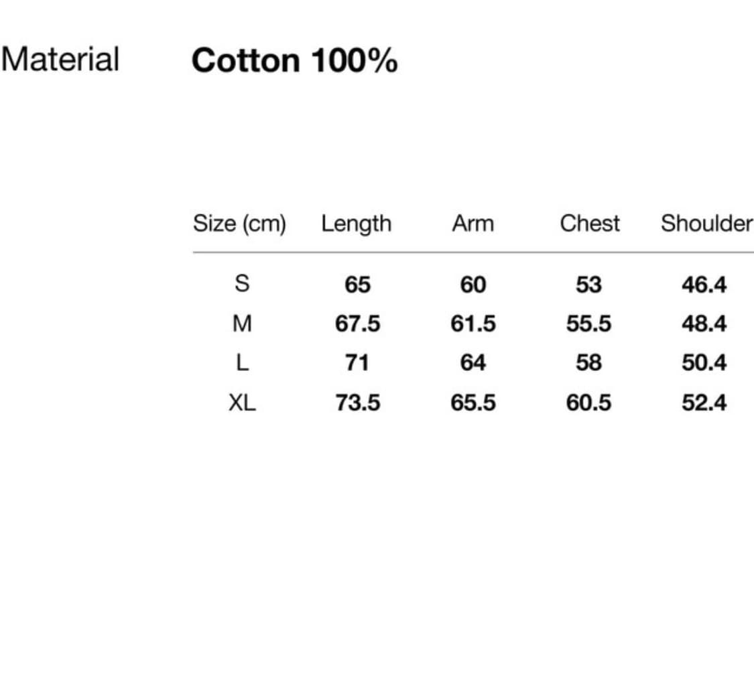Viewport: 754px width, 700px height.
Task: Click the S size row label
Action: pos(242,284)
